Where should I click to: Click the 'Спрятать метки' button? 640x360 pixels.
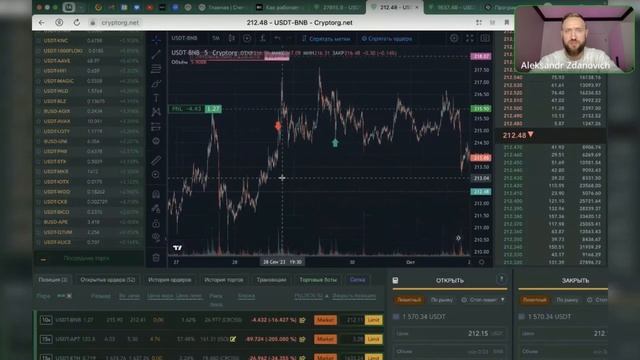tap(326, 39)
